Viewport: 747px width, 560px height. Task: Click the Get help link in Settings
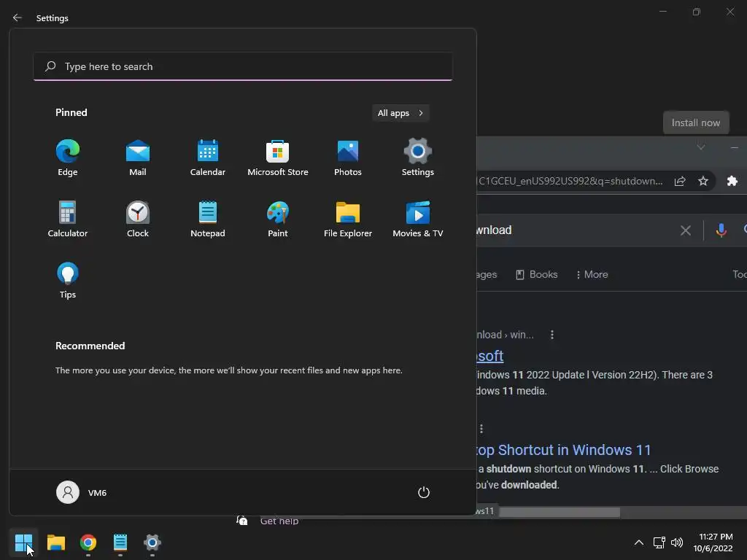click(279, 521)
